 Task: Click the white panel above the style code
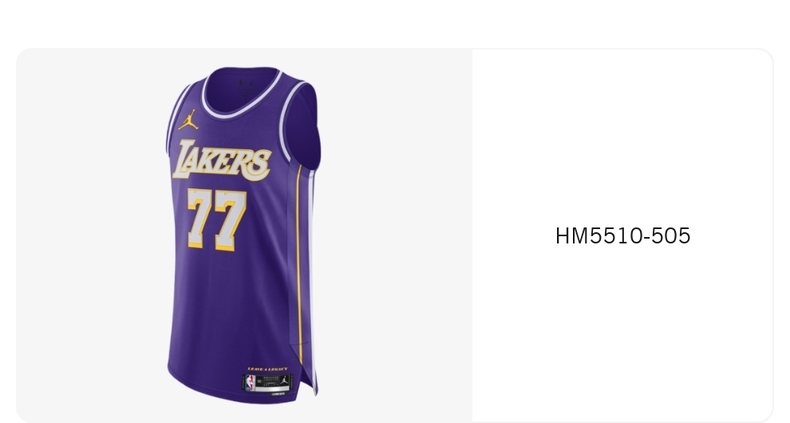click(x=623, y=136)
